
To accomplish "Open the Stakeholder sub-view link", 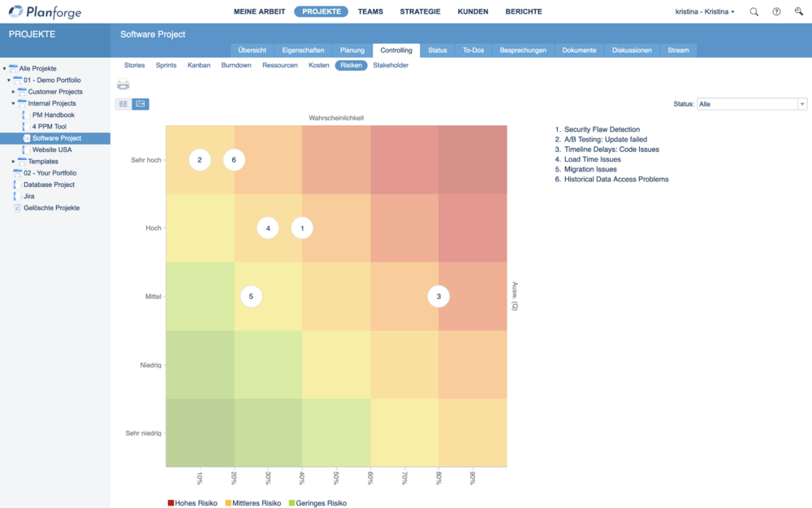I will [x=391, y=65].
